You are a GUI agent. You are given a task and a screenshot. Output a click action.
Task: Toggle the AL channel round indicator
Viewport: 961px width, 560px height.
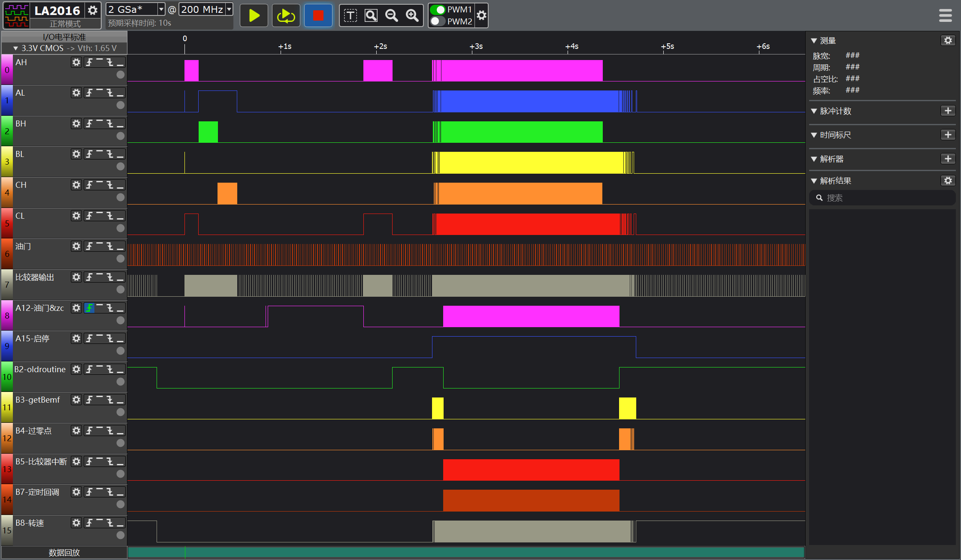point(121,105)
